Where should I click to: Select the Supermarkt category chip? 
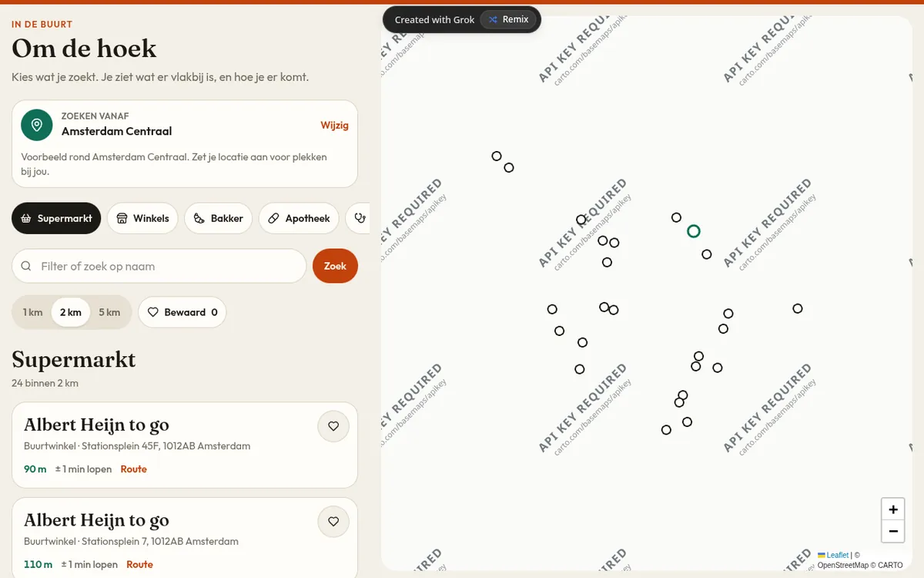click(x=56, y=218)
